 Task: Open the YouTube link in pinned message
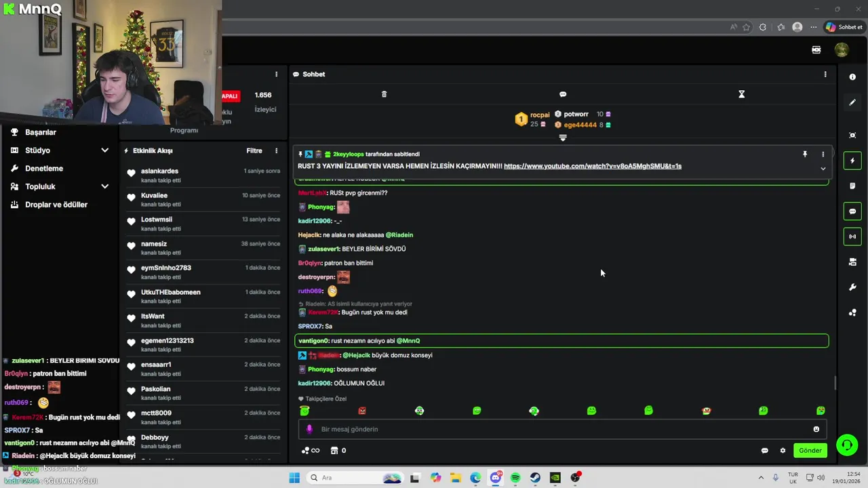click(x=593, y=166)
